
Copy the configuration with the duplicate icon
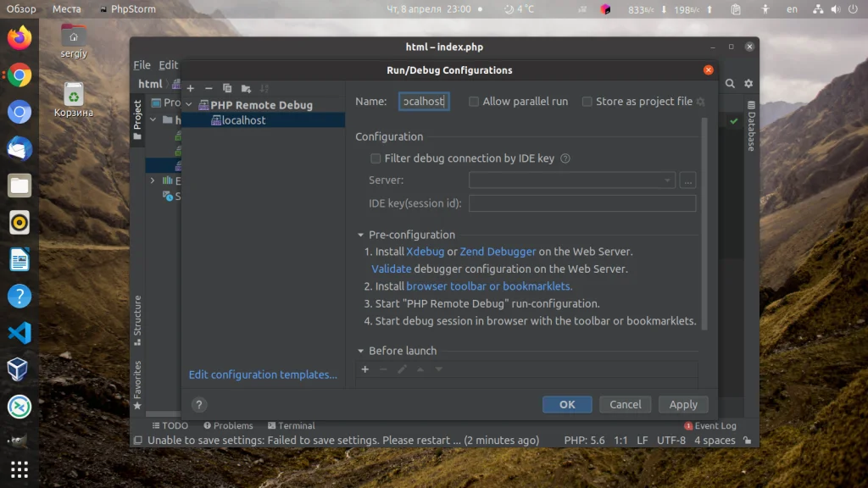[x=227, y=87]
